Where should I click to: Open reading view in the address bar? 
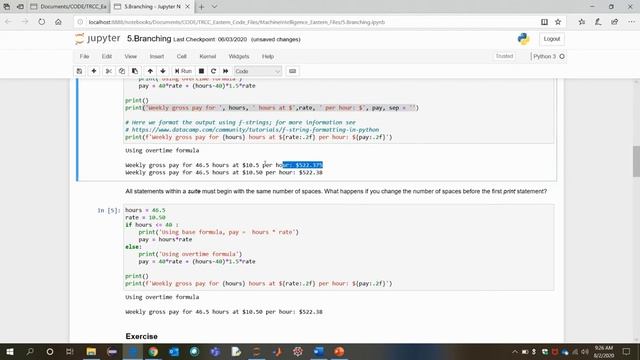click(544, 22)
